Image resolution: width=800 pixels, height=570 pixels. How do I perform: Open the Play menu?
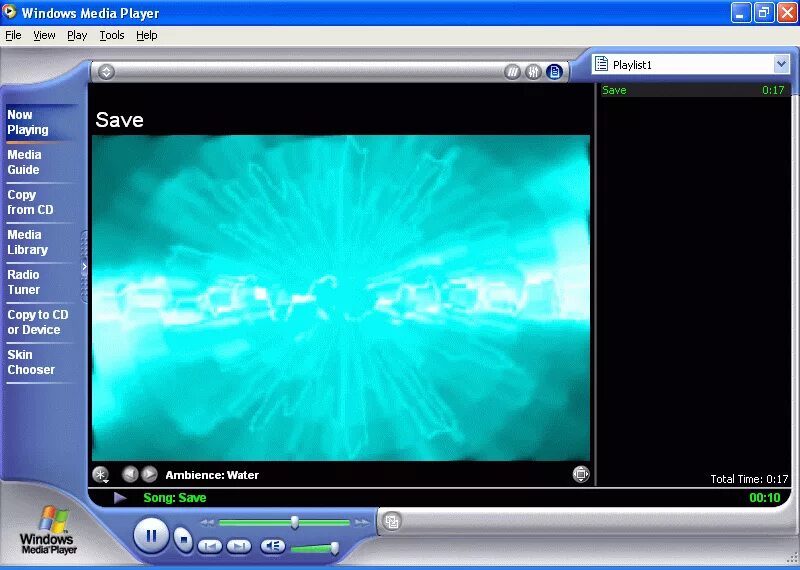pos(77,35)
